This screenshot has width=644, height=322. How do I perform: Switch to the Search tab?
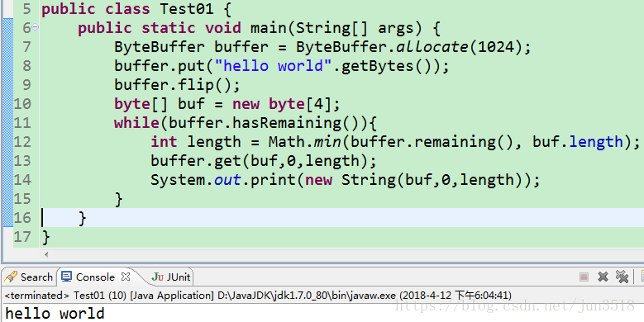click(28, 277)
